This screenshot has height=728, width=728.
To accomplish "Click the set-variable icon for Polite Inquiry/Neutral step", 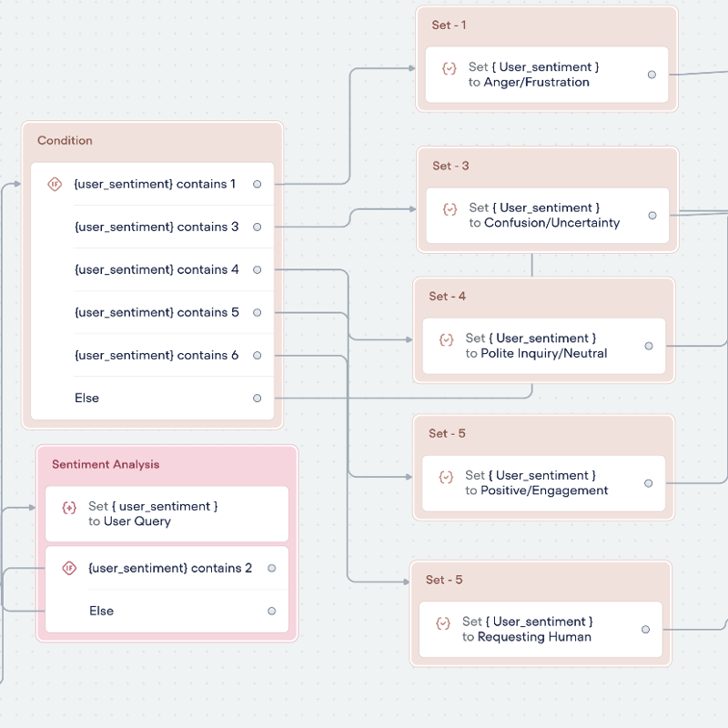I will pos(446,339).
